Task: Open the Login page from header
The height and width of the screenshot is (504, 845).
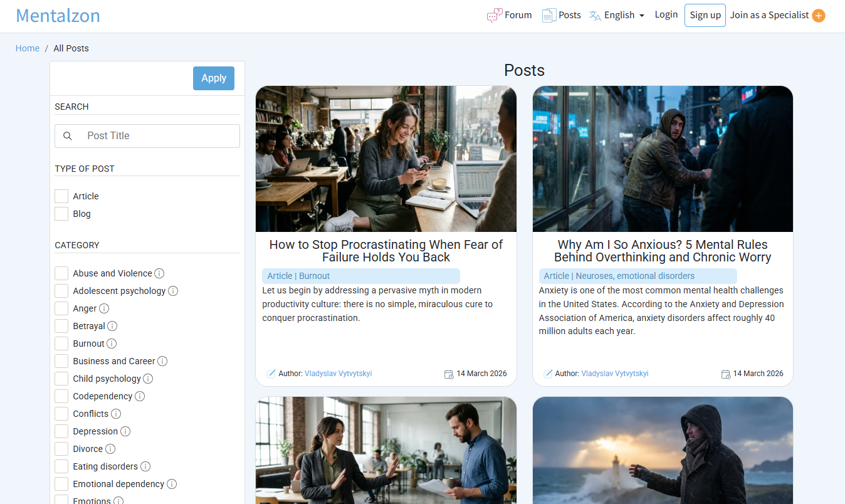Action: click(666, 15)
